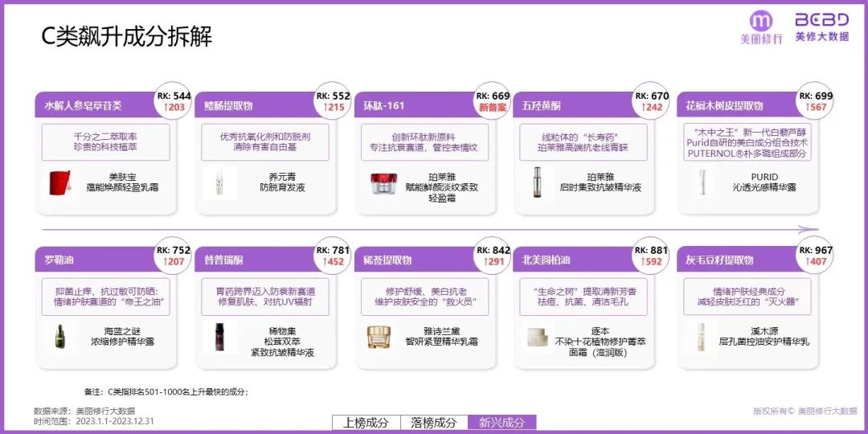Open the PURID 沁透光感精华露 product image
868x434 pixels.
tap(702, 182)
